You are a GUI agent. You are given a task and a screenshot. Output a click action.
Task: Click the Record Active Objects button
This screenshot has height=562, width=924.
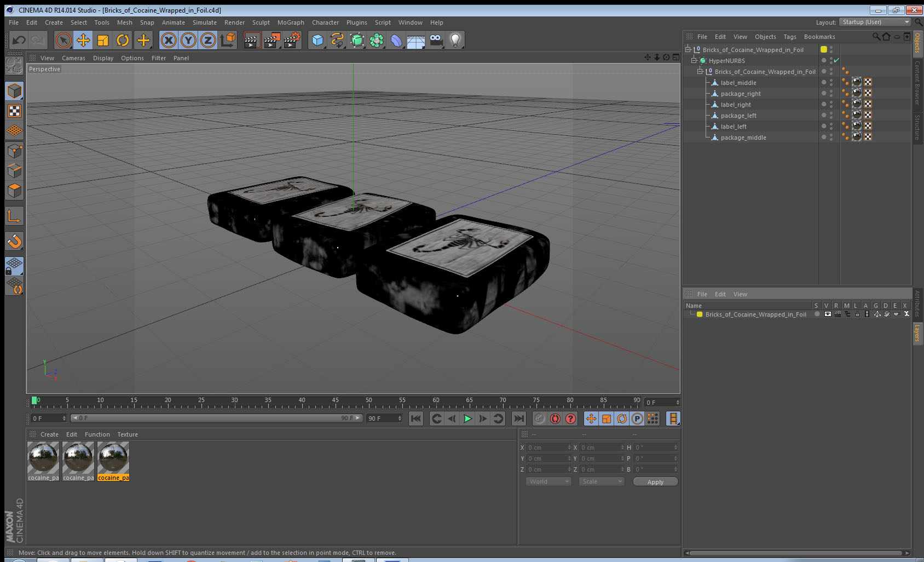click(540, 419)
